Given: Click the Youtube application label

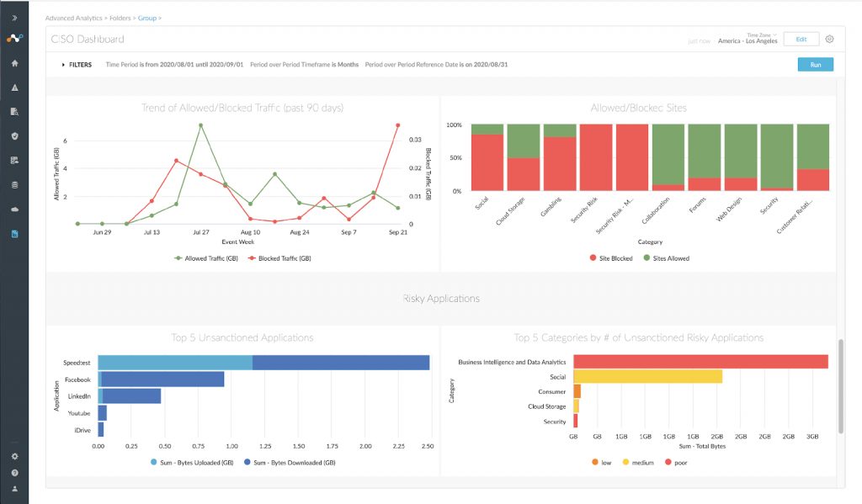Looking at the screenshot, I should tap(79, 413).
